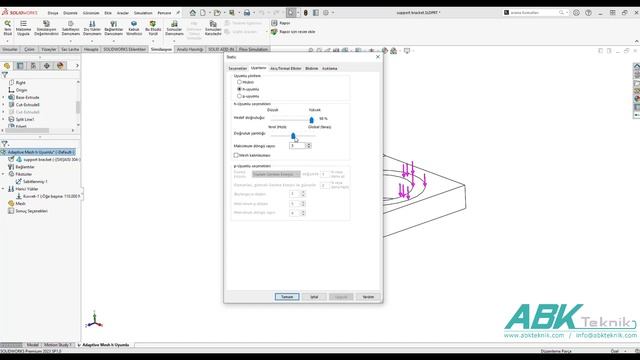This screenshot has height=360, width=640.
Task: Click the feature tree filter funnel icon
Action: [4, 75]
